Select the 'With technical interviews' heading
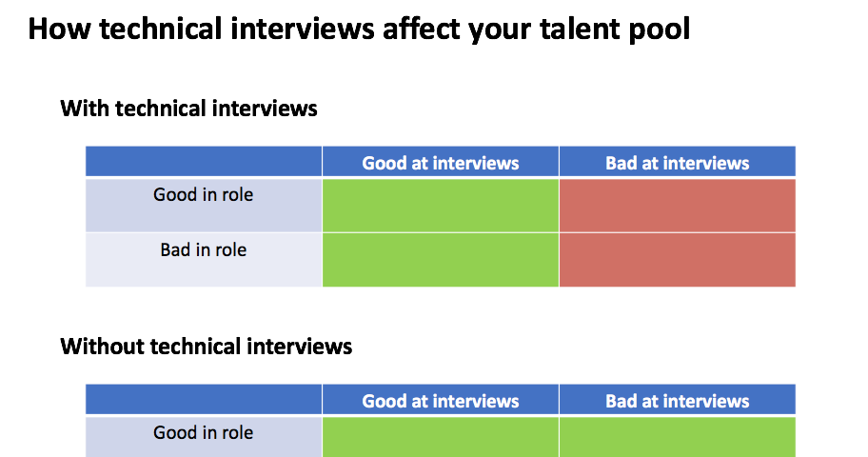Viewport: 868px width, 457px height. [x=188, y=109]
